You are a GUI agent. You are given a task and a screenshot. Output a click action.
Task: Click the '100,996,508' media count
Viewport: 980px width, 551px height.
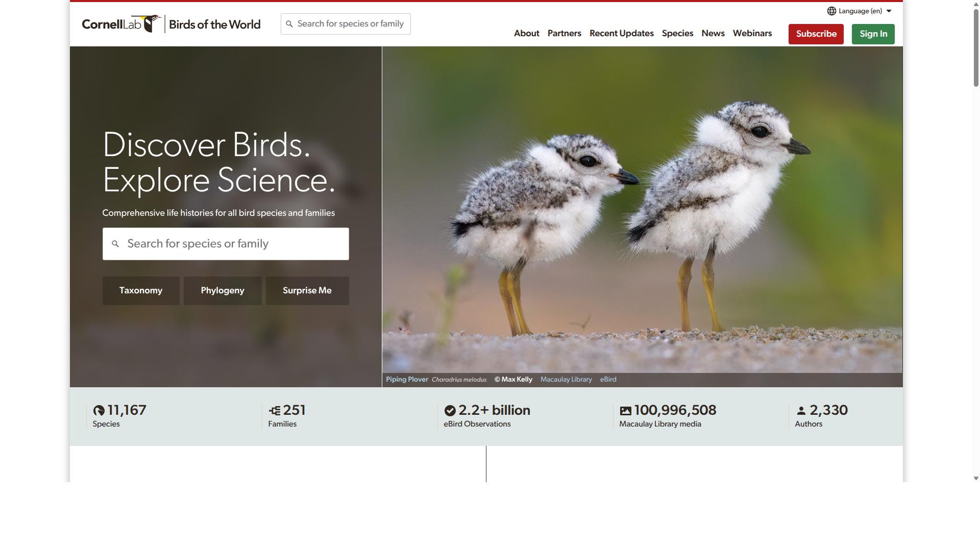tap(675, 410)
